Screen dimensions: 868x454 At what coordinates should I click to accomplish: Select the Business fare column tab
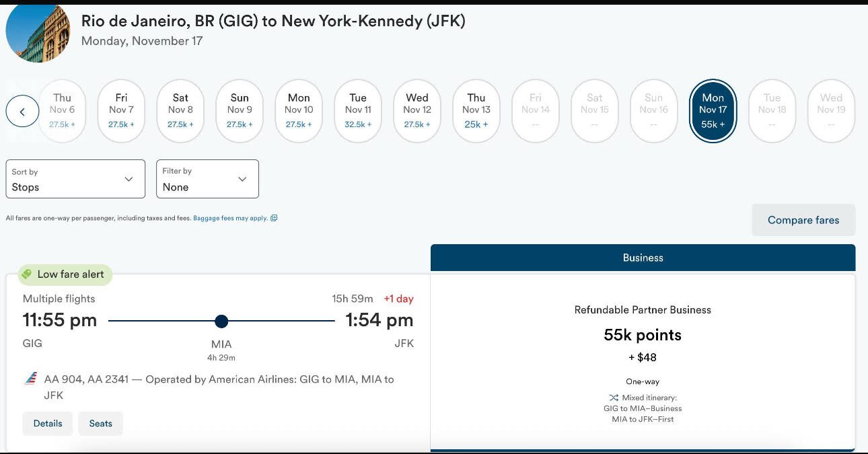(643, 258)
